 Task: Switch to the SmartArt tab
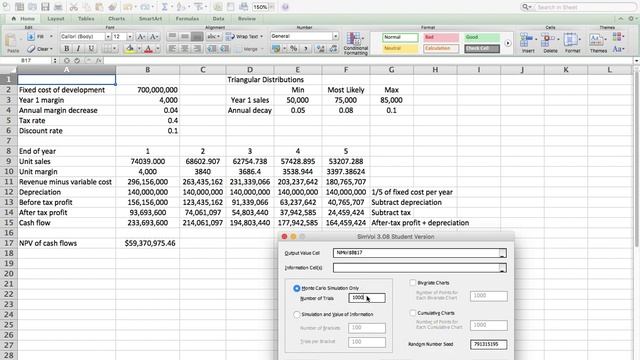click(x=150, y=19)
